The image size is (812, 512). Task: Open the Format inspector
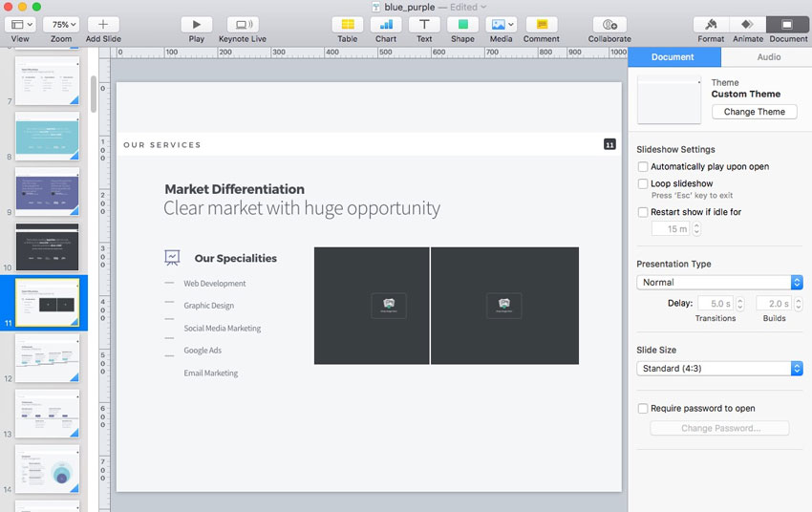711,24
